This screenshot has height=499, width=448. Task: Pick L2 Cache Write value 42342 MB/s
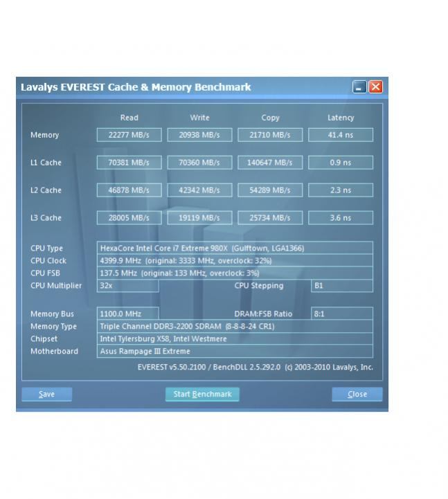199,190
